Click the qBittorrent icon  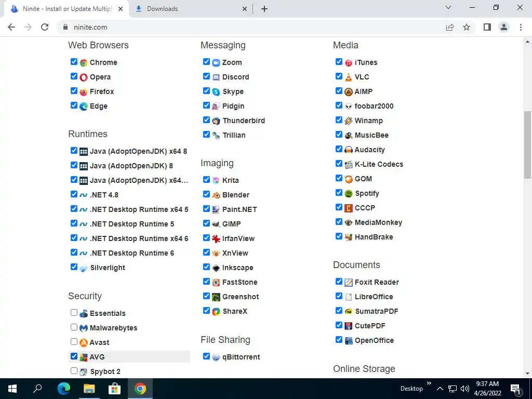click(216, 357)
